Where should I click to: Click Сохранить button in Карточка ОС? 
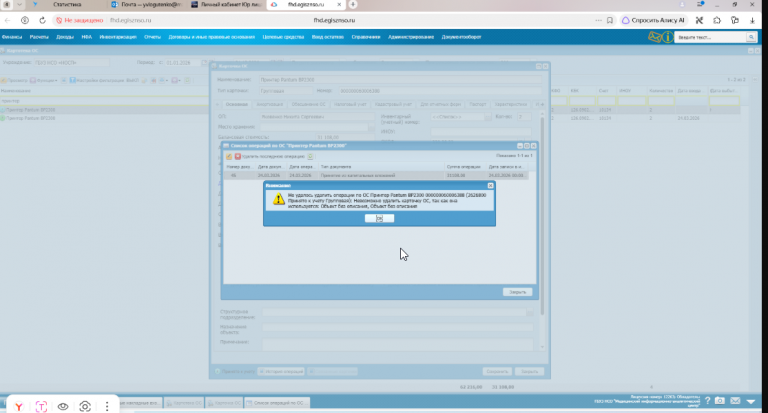pyautogui.click(x=497, y=372)
